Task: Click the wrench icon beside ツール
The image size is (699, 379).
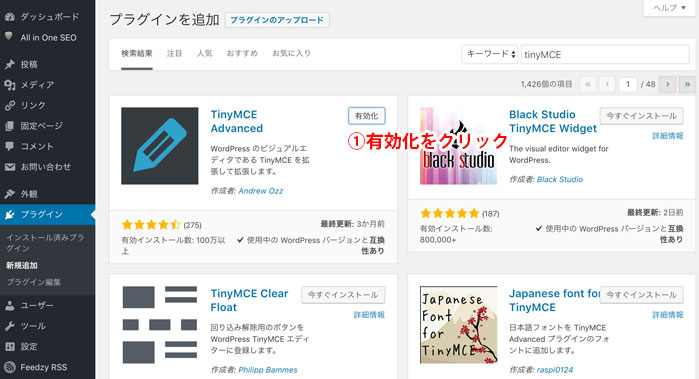Action: (10, 326)
